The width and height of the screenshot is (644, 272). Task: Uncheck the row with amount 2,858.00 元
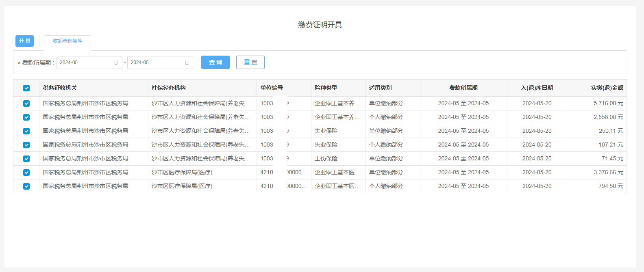[x=26, y=117]
